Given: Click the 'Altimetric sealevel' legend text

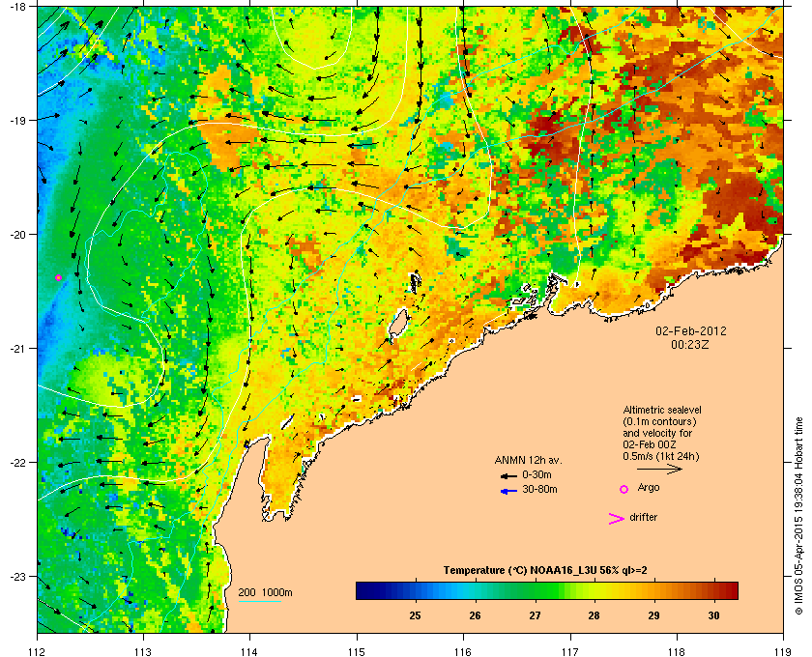Looking at the screenshot, I should click(662, 410).
